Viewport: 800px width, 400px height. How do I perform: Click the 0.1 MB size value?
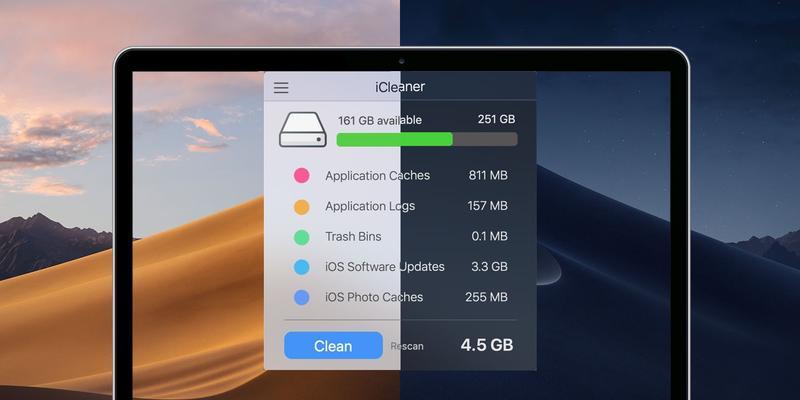click(x=489, y=236)
